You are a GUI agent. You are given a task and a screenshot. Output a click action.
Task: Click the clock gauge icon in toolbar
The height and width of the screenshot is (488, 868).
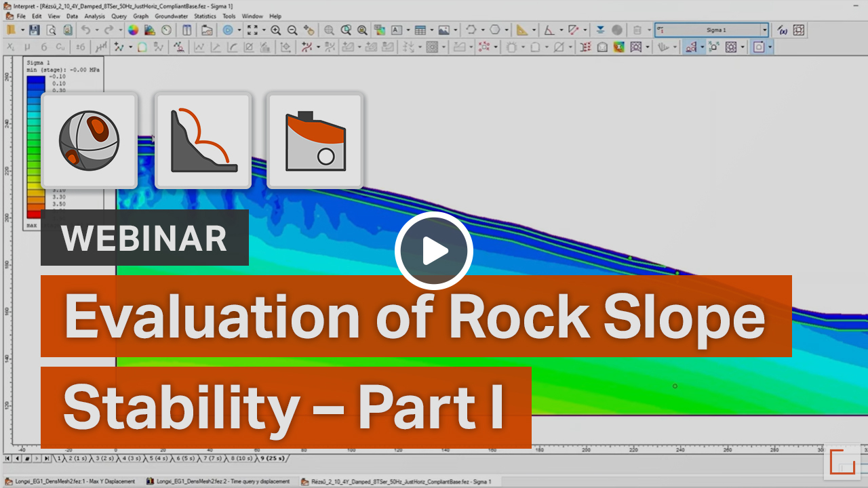[x=166, y=30]
